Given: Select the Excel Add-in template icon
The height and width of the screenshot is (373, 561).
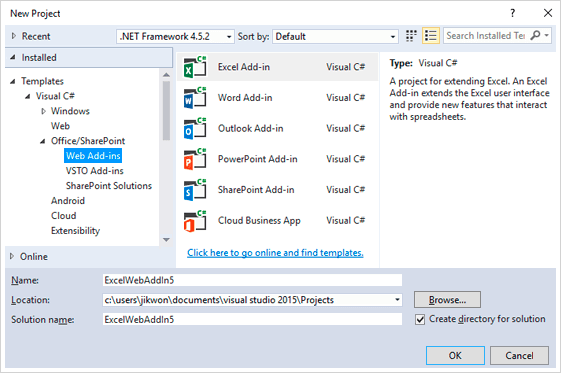Looking at the screenshot, I should [195, 67].
